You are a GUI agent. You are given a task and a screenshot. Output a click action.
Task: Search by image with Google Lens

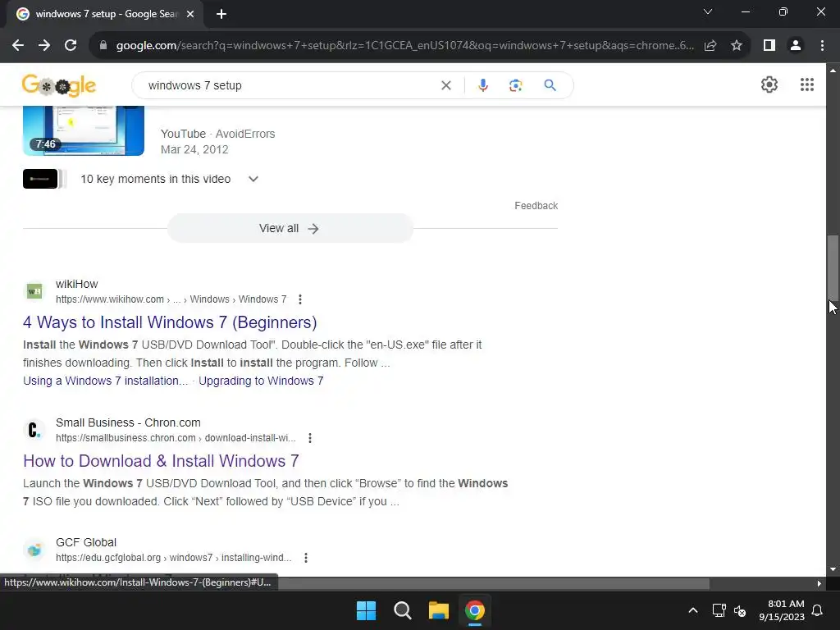(x=515, y=85)
